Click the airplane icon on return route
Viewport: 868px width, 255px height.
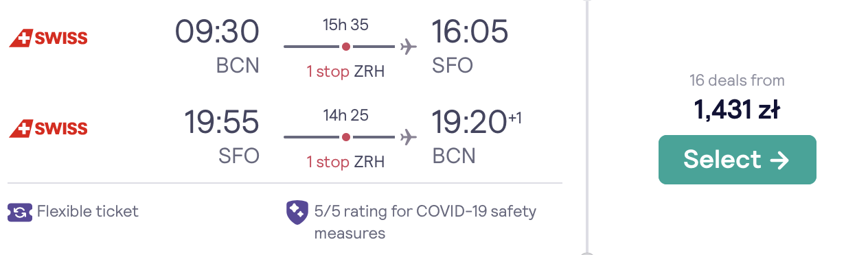[x=408, y=137]
